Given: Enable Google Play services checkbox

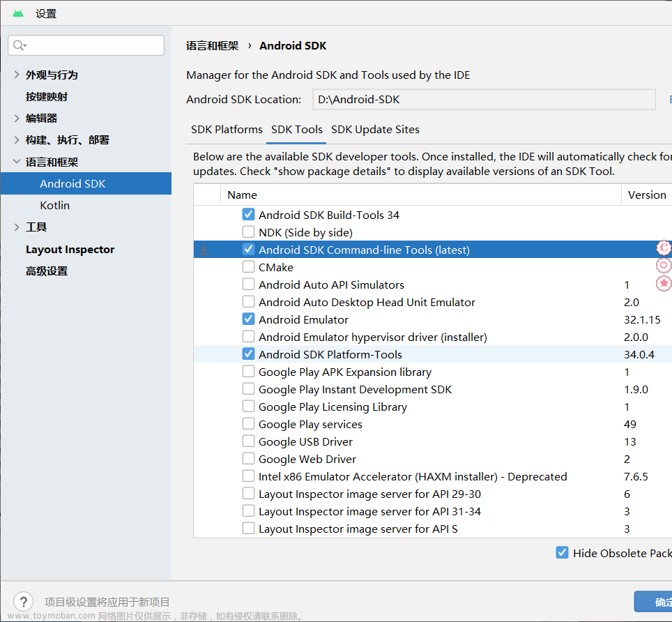Looking at the screenshot, I should coord(248,424).
